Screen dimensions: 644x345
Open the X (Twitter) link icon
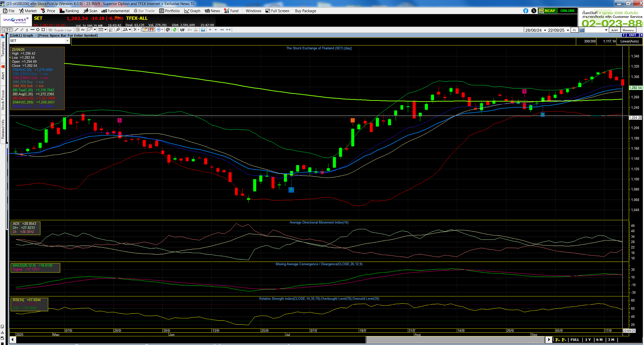534,11
